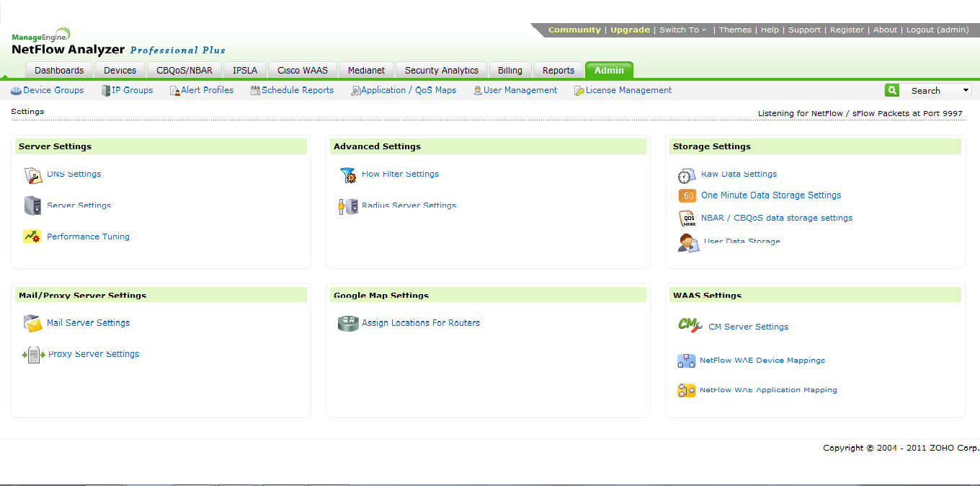
Task: Switch to the Billing tab
Action: [510, 71]
